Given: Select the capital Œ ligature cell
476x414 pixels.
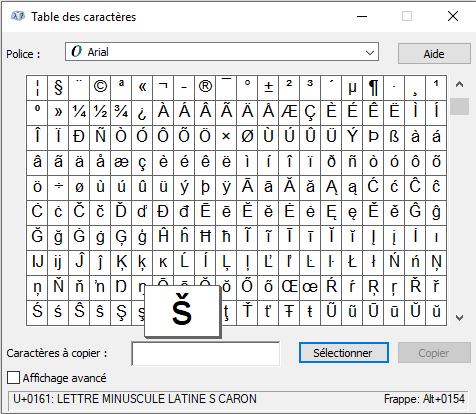Looking at the screenshot, I should pos(289,288).
